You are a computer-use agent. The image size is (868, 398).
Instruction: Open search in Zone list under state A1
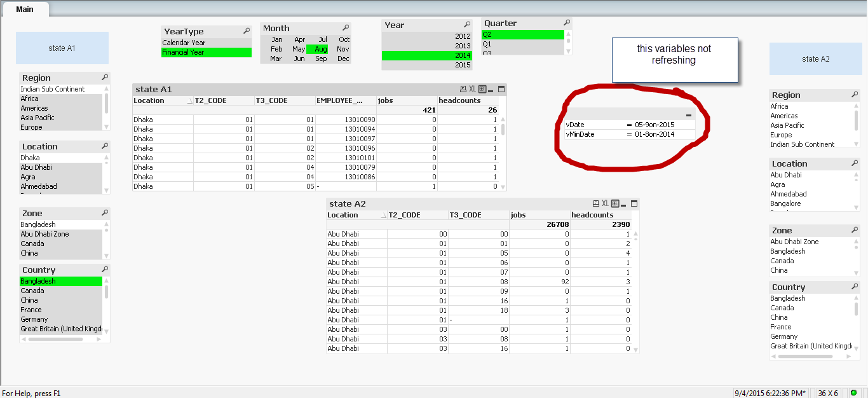pyautogui.click(x=105, y=213)
